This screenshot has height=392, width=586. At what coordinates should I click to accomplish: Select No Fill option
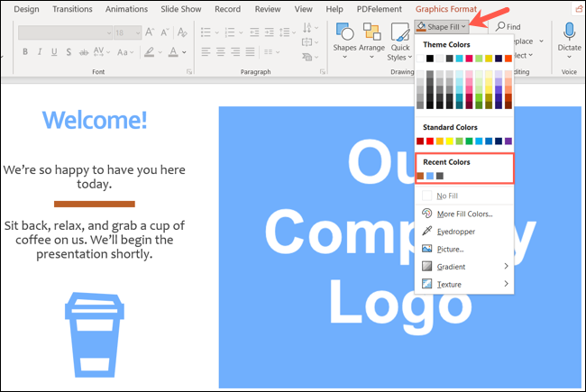pyautogui.click(x=447, y=196)
